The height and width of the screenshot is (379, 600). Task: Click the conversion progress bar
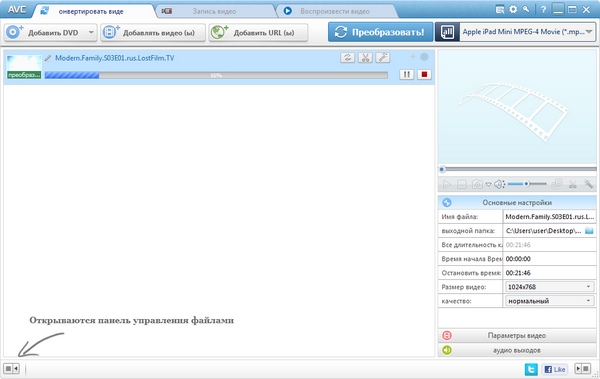216,75
